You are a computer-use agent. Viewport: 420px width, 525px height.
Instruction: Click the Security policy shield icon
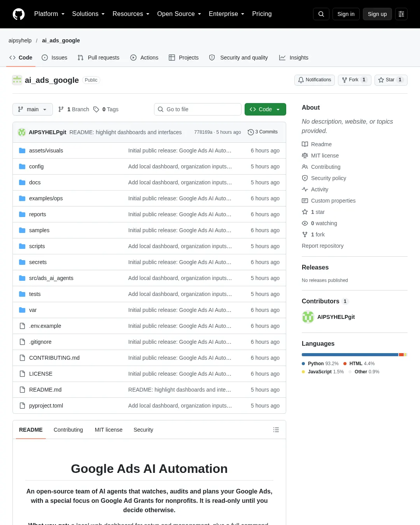[x=305, y=178]
